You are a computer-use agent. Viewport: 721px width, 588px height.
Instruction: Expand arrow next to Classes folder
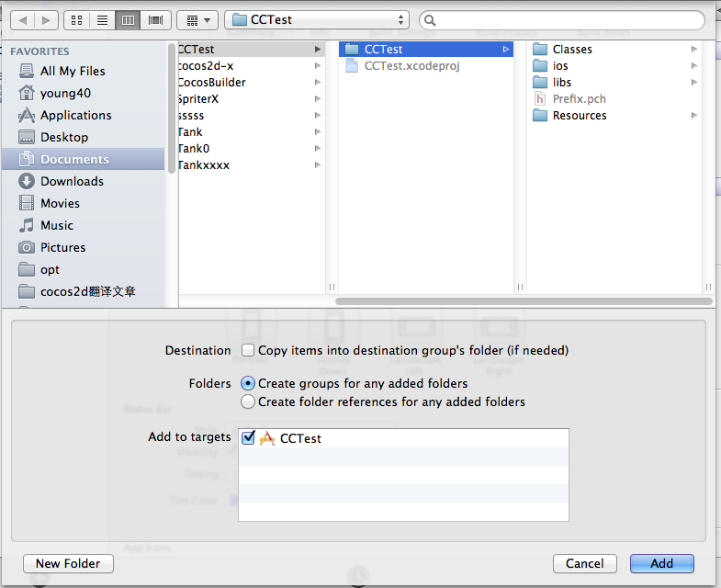693,50
